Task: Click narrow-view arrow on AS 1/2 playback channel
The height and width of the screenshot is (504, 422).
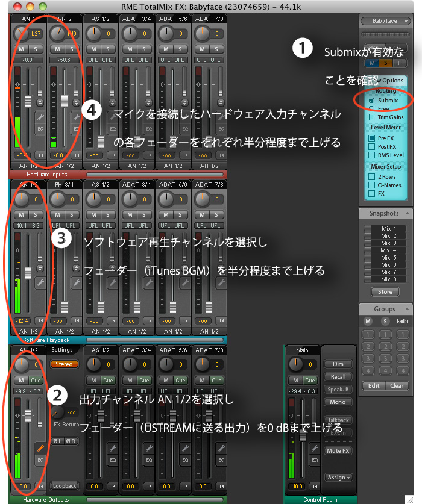Action: point(113,320)
